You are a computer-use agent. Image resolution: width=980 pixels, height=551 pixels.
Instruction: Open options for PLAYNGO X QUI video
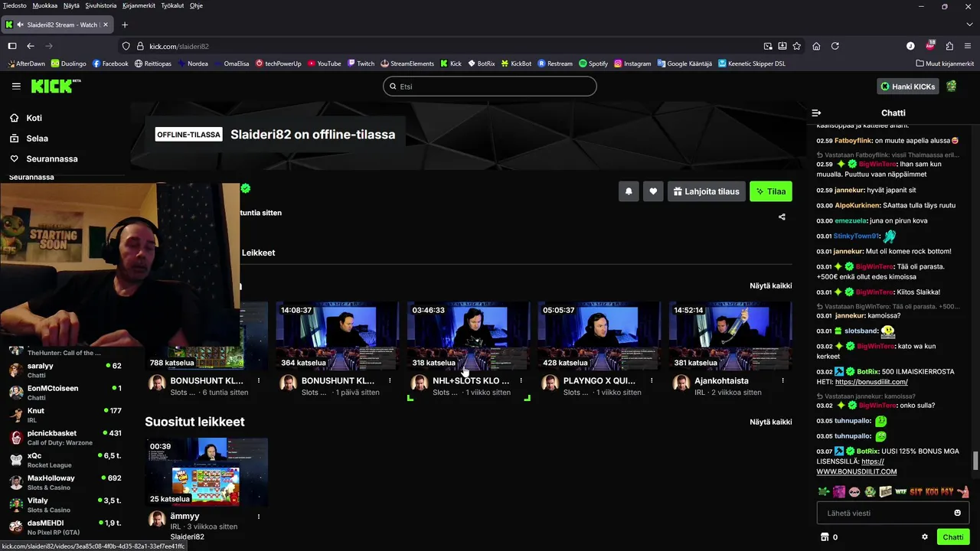652,380
